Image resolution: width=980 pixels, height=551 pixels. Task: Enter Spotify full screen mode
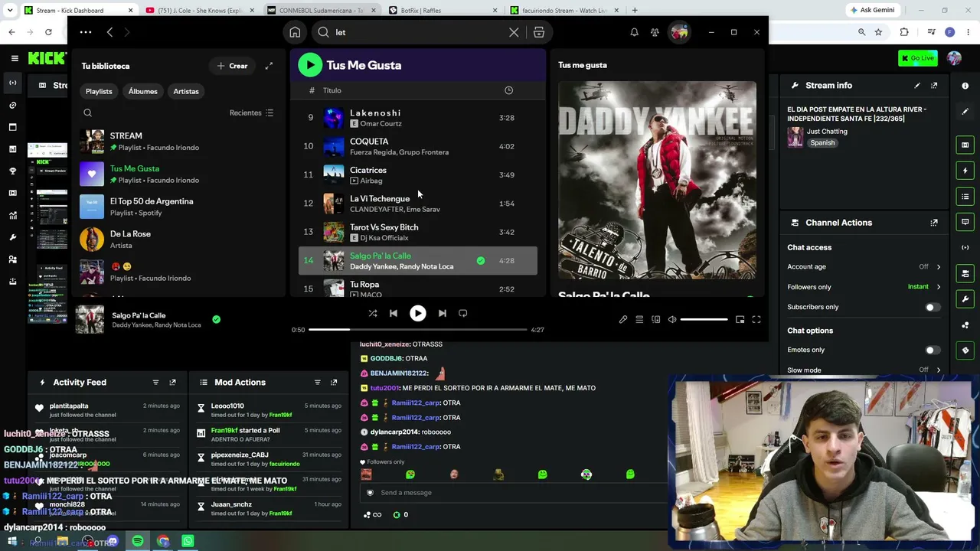pyautogui.click(x=756, y=319)
